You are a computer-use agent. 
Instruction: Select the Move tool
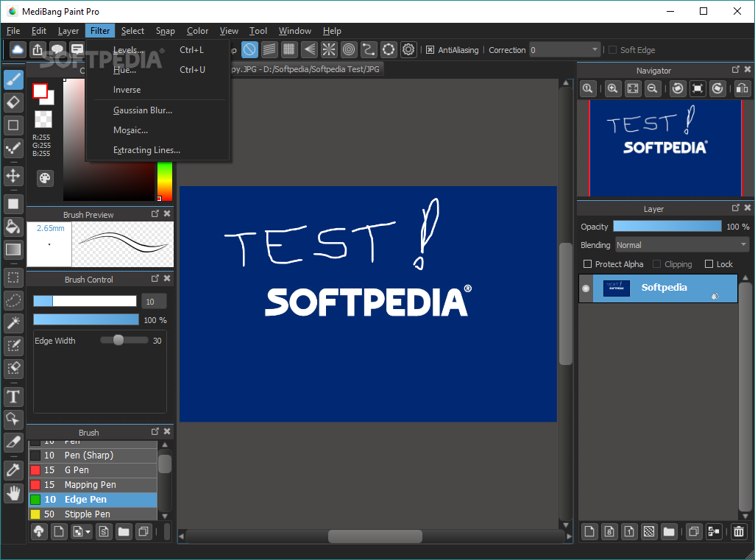(x=13, y=176)
